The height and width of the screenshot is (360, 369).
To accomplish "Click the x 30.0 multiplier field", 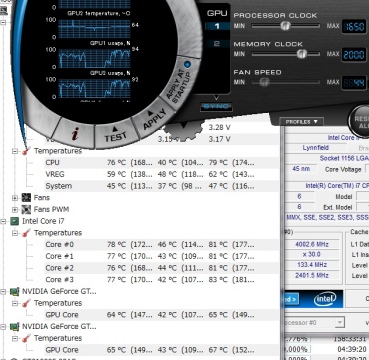I will tap(312, 255).
